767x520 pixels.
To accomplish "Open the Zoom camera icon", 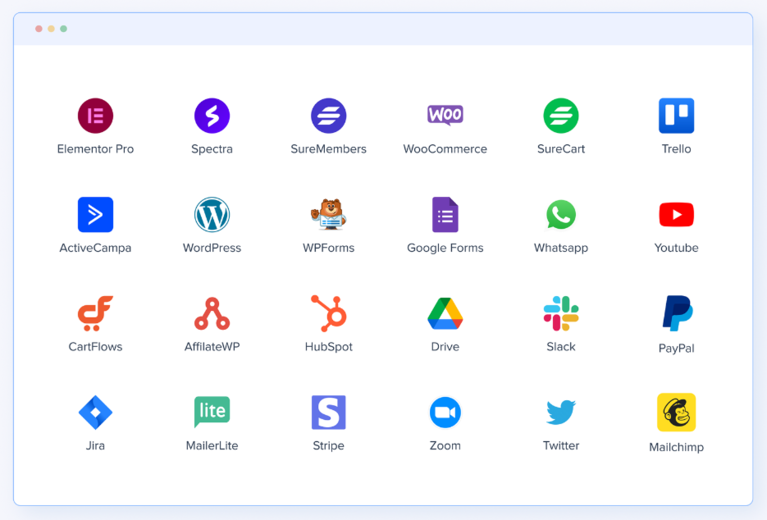I will click(445, 412).
